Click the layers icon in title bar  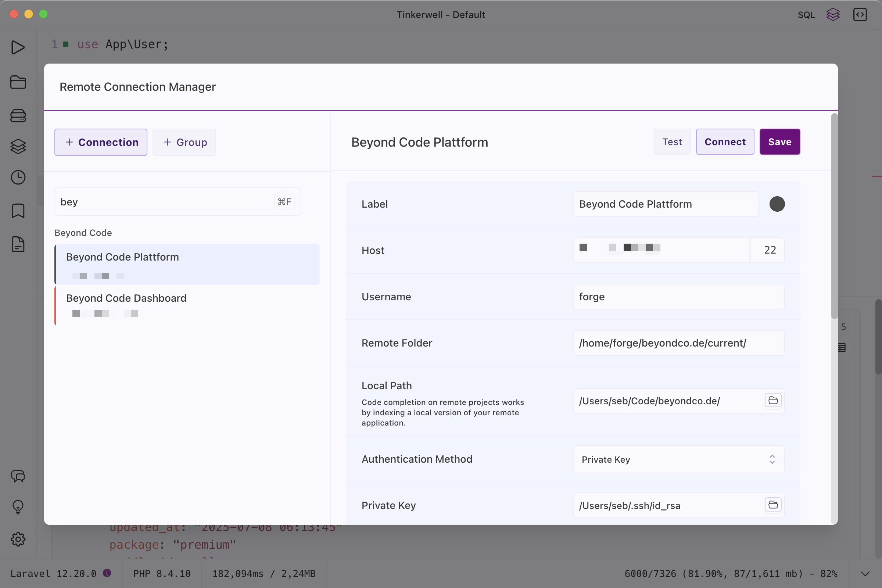point(833,15)
